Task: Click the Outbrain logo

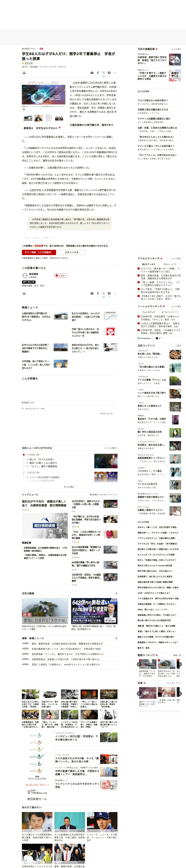Action: point(106,413)
